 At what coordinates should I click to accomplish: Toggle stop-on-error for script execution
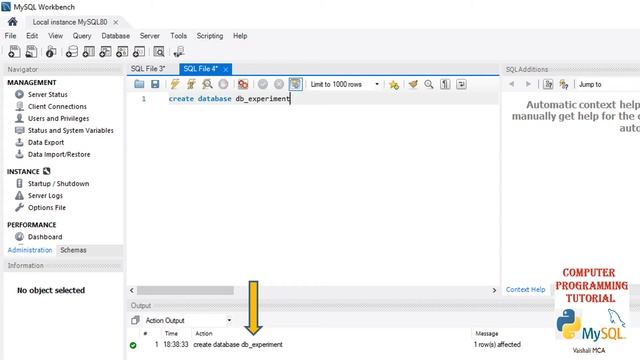click(x=243, y=84)
